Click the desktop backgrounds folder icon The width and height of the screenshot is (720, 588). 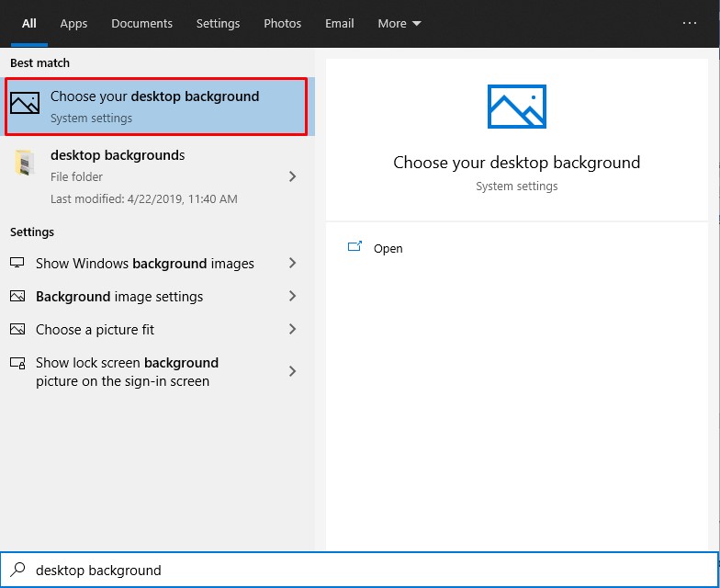pos(24,164)
